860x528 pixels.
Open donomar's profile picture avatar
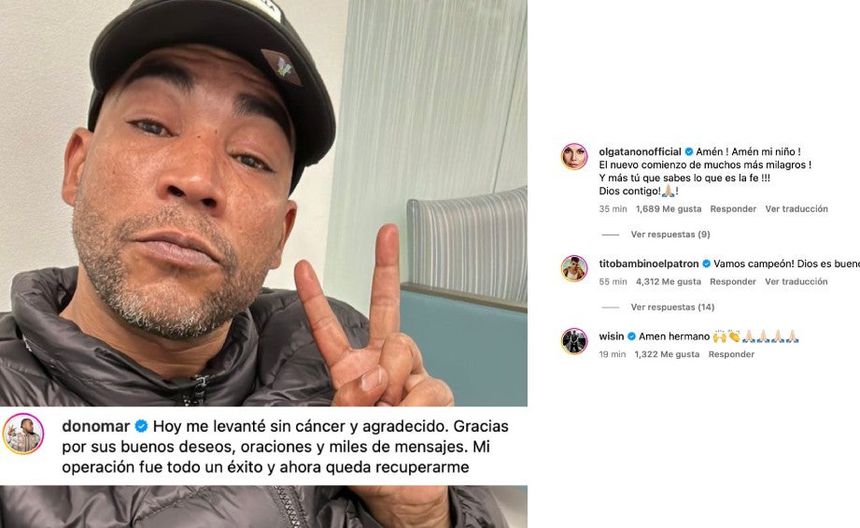click(23, 434)
